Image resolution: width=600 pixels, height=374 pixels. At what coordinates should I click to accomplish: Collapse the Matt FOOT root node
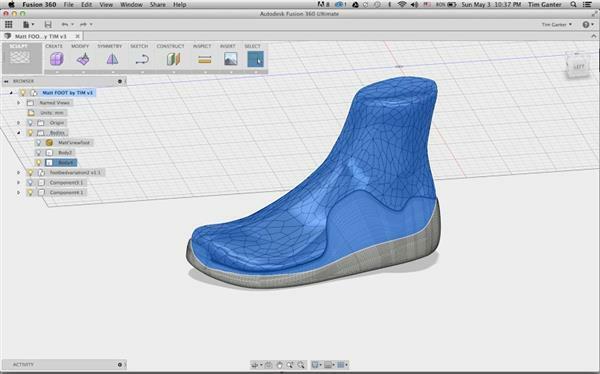[11, 93]
